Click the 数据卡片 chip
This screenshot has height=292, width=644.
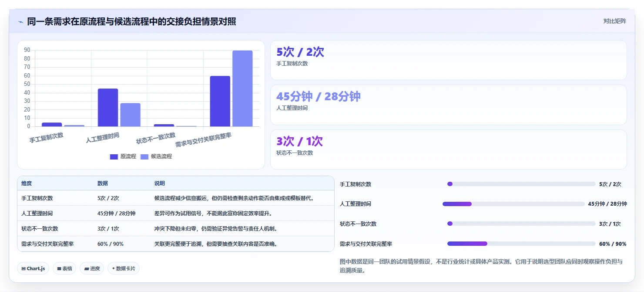coord(124,268)
